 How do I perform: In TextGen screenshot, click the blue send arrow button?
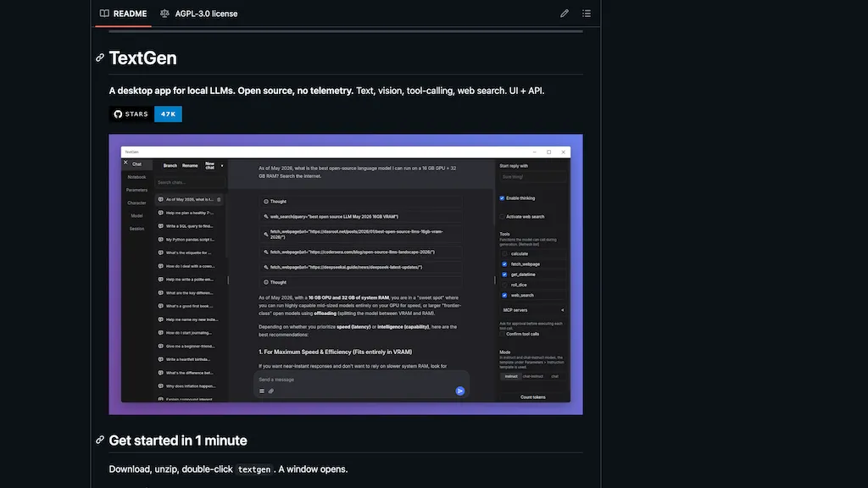click(460, 391)
